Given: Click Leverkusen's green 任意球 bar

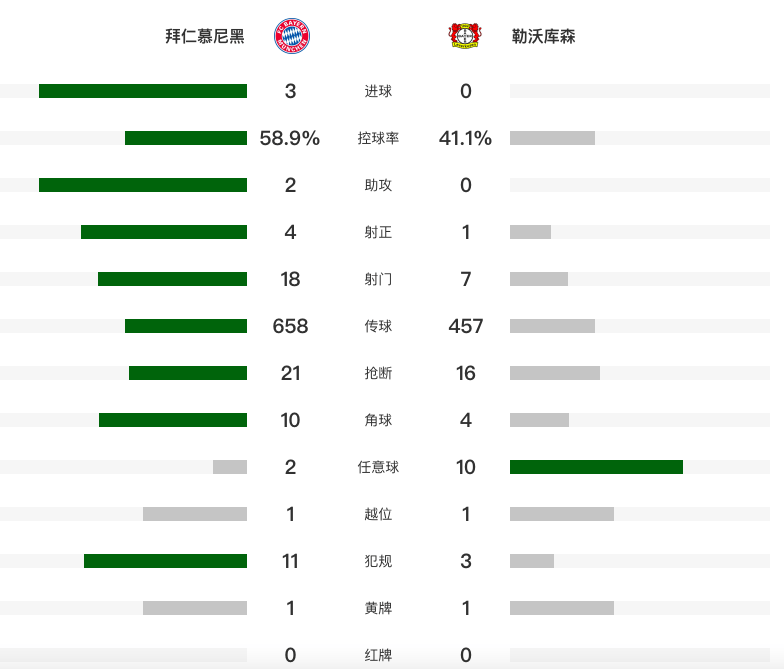Looking at the screenshot, I should click(596, 467).
